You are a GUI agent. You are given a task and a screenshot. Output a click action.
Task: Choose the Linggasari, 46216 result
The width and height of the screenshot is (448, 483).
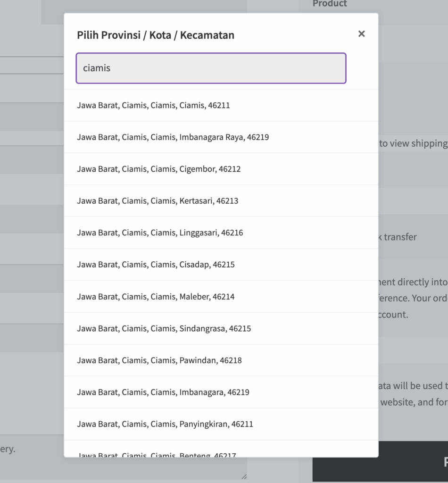[x=160, y=233]
